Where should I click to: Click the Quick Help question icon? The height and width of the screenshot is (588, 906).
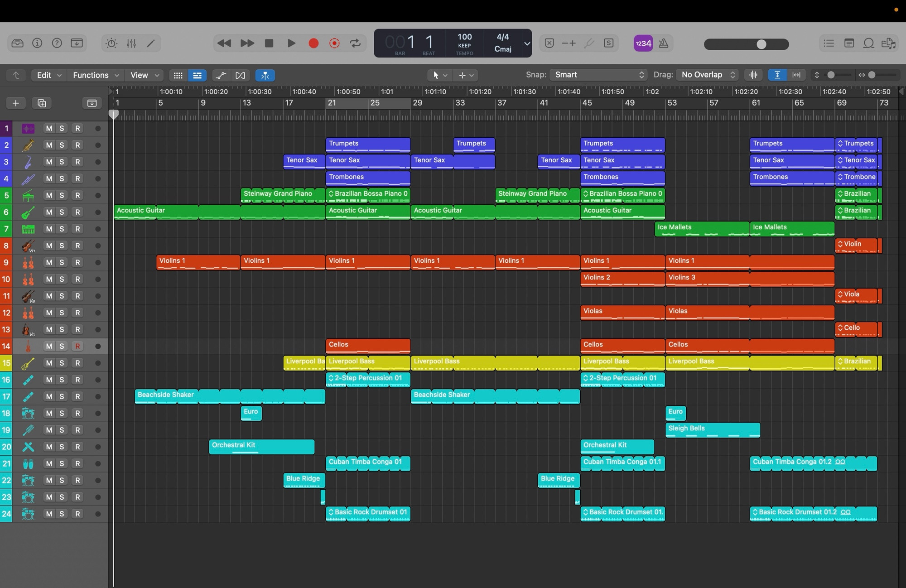(57, 43)
